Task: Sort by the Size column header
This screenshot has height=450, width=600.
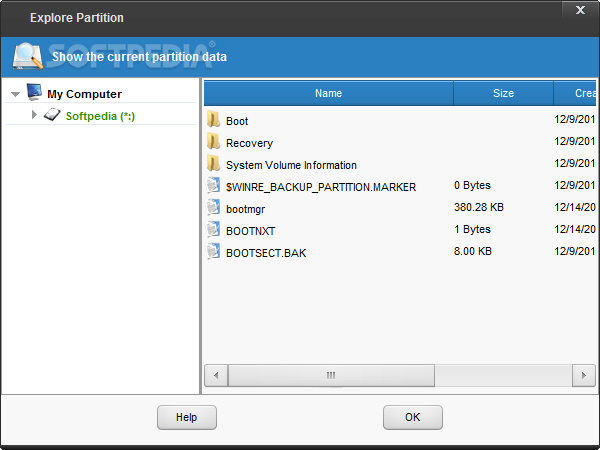Action: pos(503,93)
